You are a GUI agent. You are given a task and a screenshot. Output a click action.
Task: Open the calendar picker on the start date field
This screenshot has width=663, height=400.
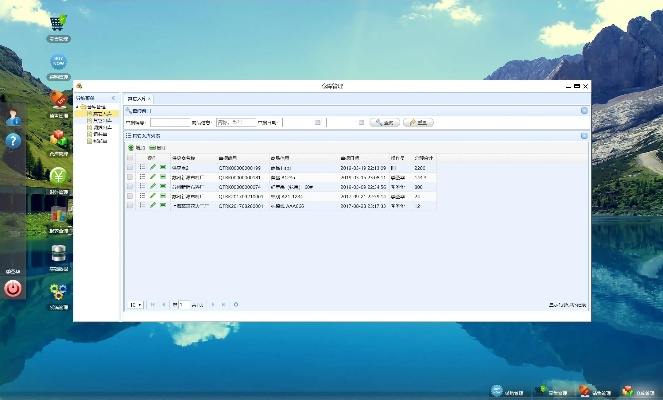pos(318,123)
